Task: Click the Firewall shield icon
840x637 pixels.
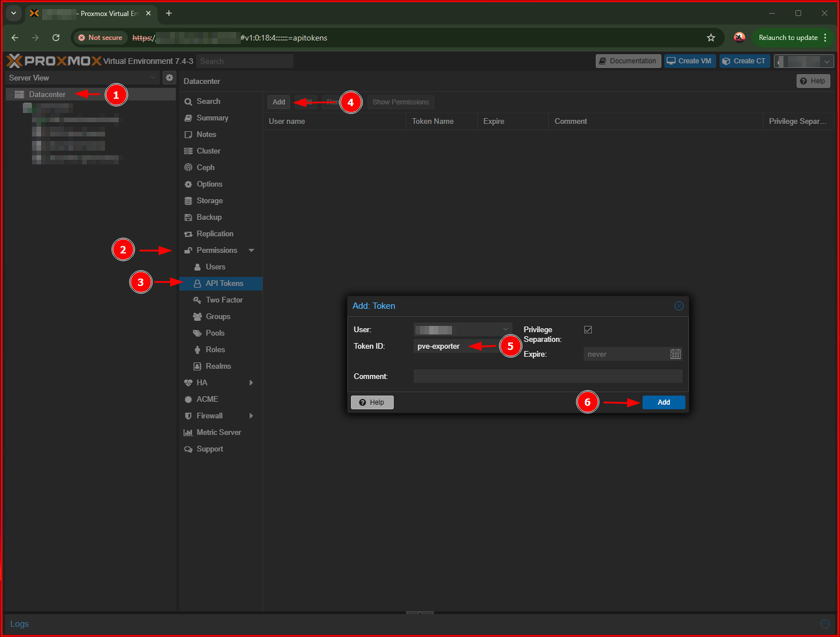Action: point(188,416)
